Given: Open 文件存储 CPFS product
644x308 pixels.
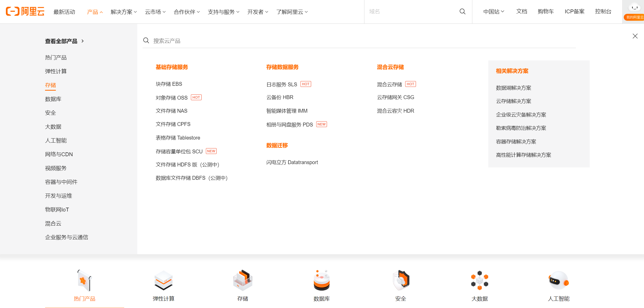Looking at the screenshot, I should click(x=173, y=124).
